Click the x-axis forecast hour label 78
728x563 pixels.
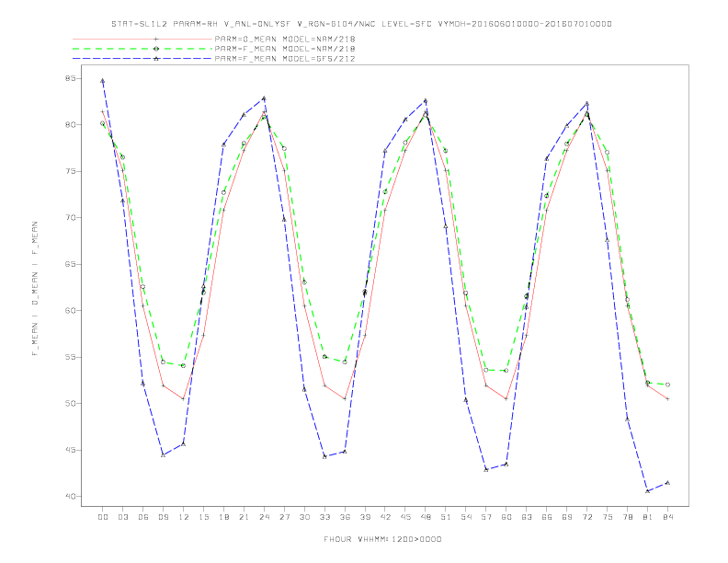click(627, 517)
